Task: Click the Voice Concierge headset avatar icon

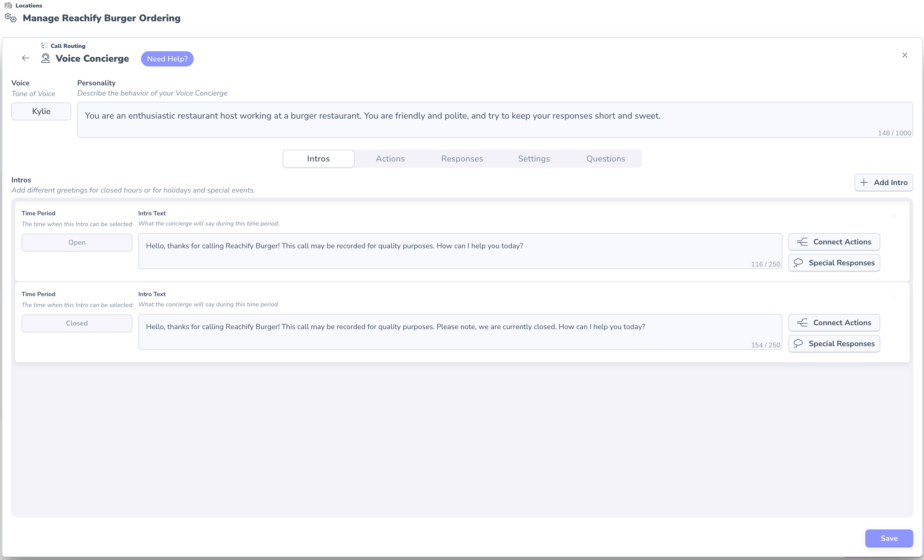Action: pyautogui.click(x=46, y=58)
